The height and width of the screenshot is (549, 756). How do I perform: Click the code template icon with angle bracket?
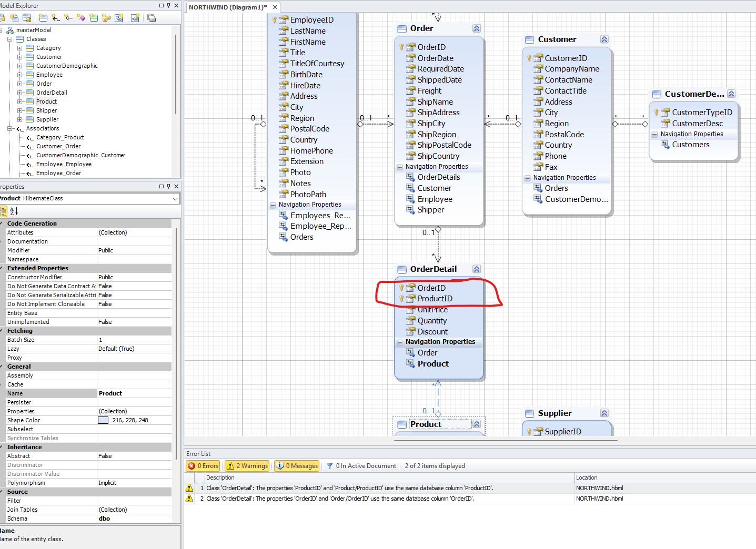pyautogui.click(x=135, y=18)
